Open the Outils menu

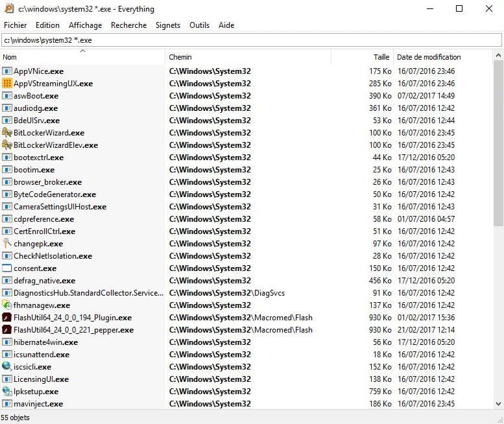tap(199, 25)
